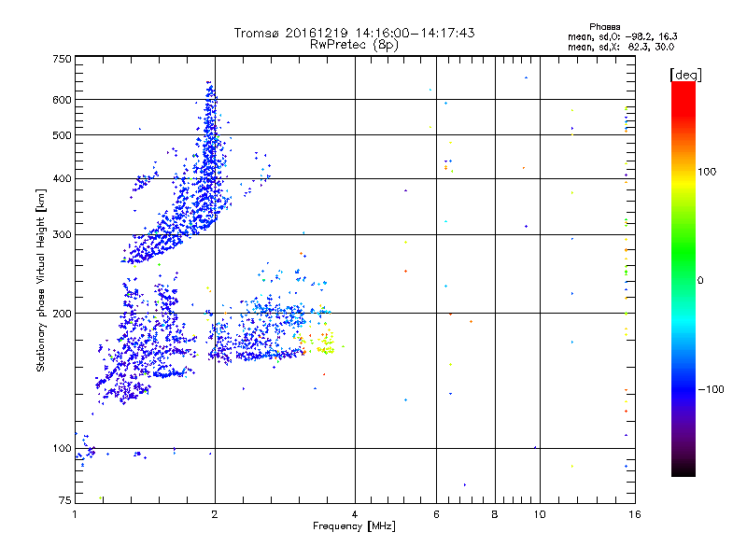This screenshot has height=560, width=747.
Task: Click the "[deg]" colorbar label
Action: coord(685,75)
